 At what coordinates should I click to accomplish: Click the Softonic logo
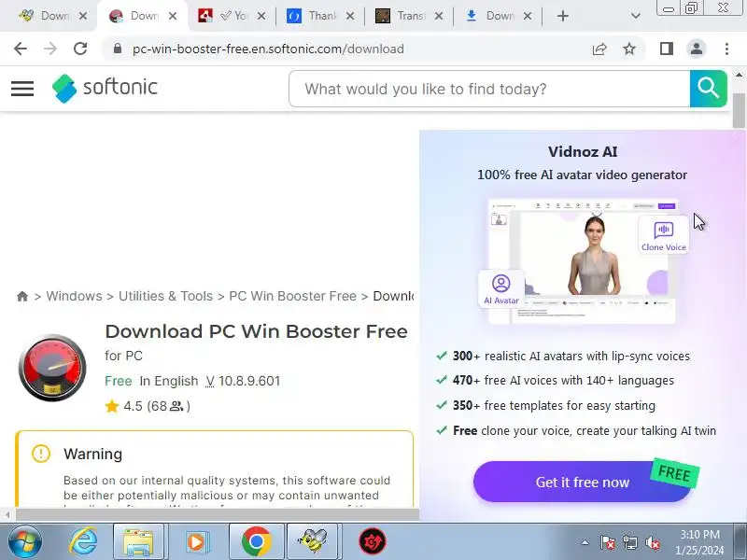pos(105,88)
